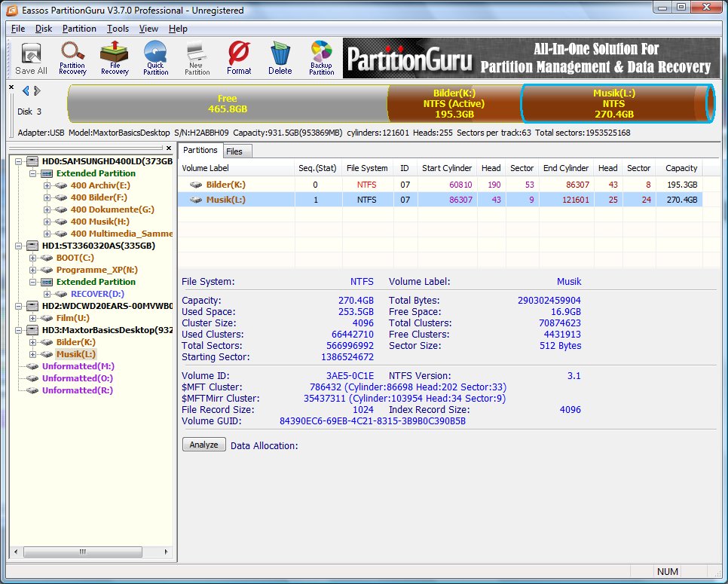This screenshot has width=728, height=584.
Task: Click the PartitionGuru banner advertisement
Action: (x=531, y=58)
